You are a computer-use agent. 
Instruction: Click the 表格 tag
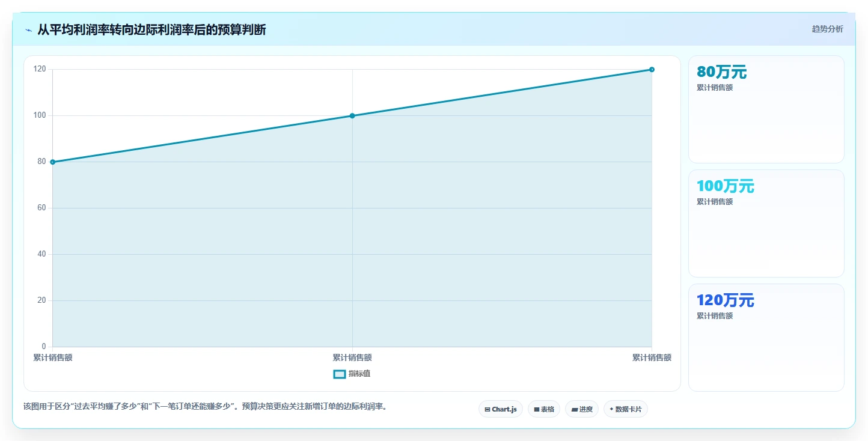pyautogui.click(x=544, y=409)
